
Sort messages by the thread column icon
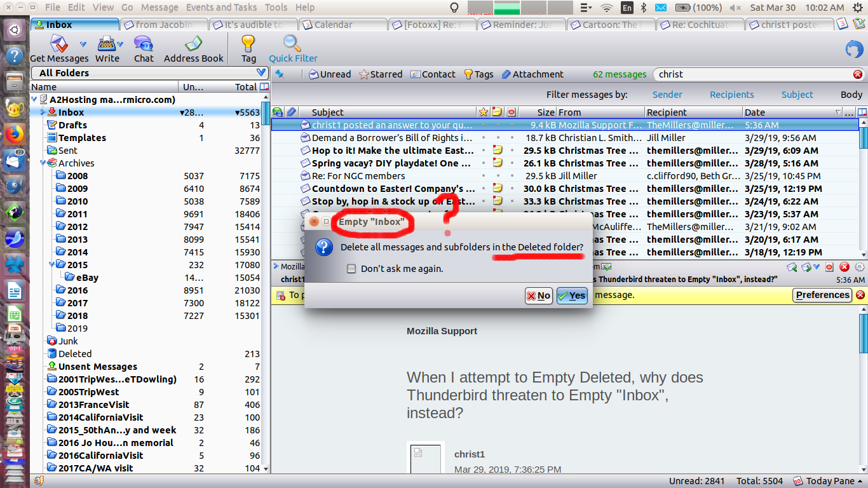278,112
